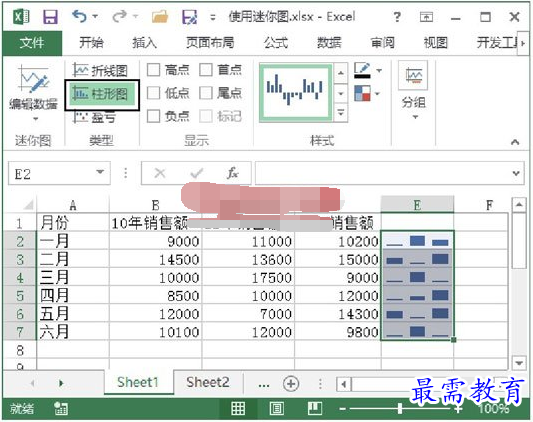
Task: Undo the last action
Action: click(79, 16)
